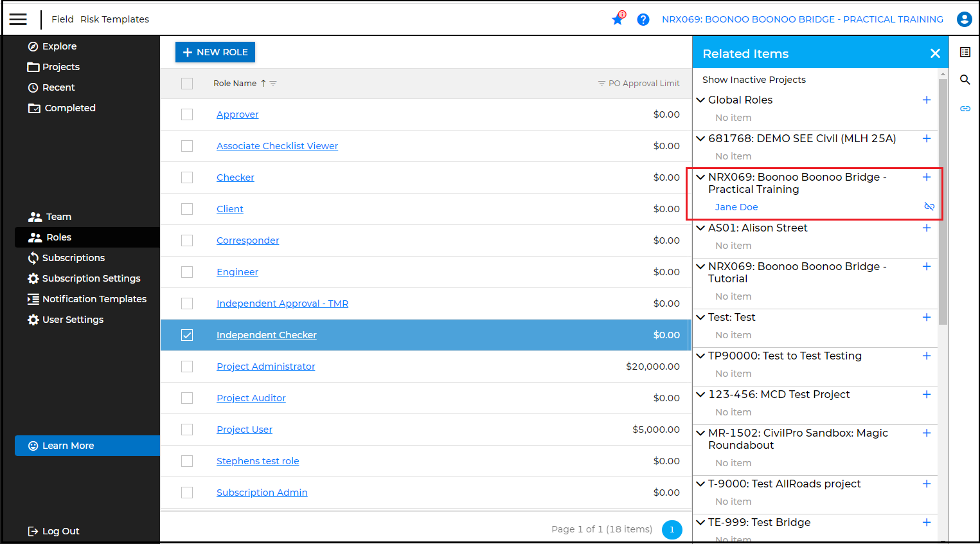Collapse the Global Roles section
The width and height of the screenshot is (980, 544).
coord(700,100)
